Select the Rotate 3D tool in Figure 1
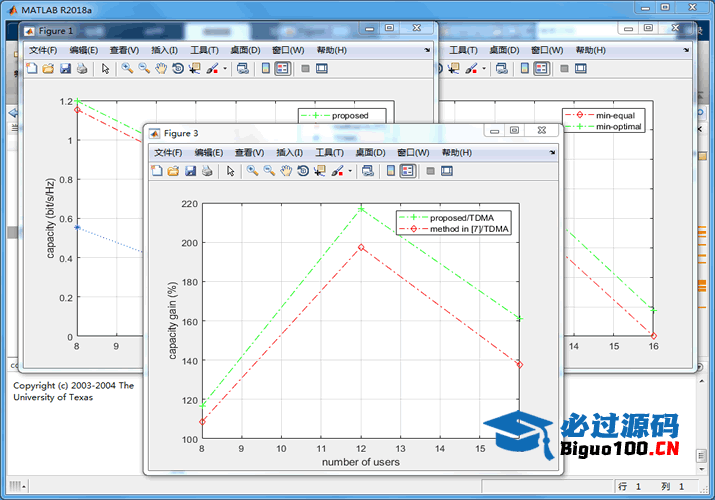 tap(178, 69)
